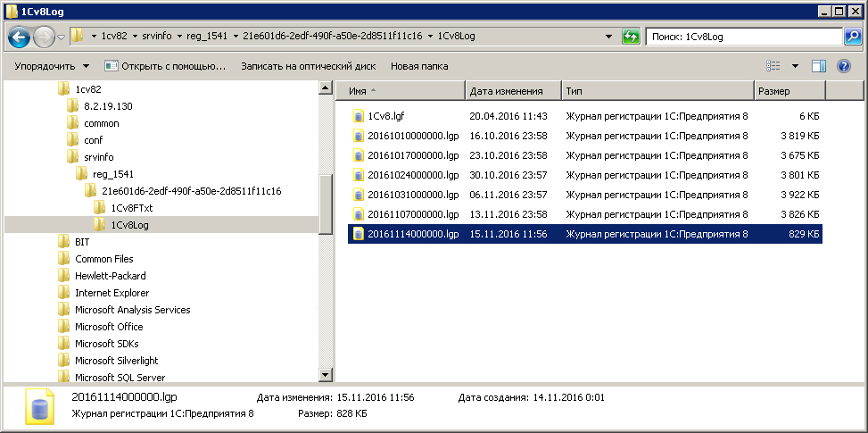868x433 pixels.
Task: Sort by Тип column header
Action: click(x=657, y=91)
